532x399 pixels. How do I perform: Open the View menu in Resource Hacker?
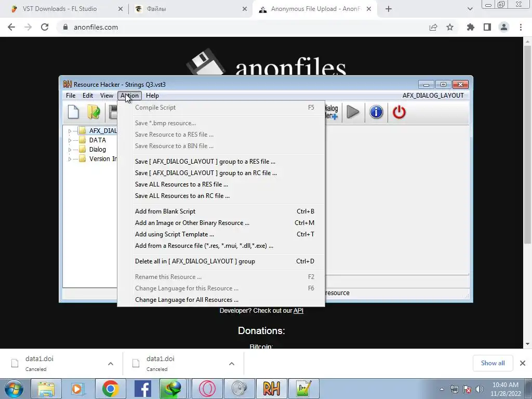[107, 96]
